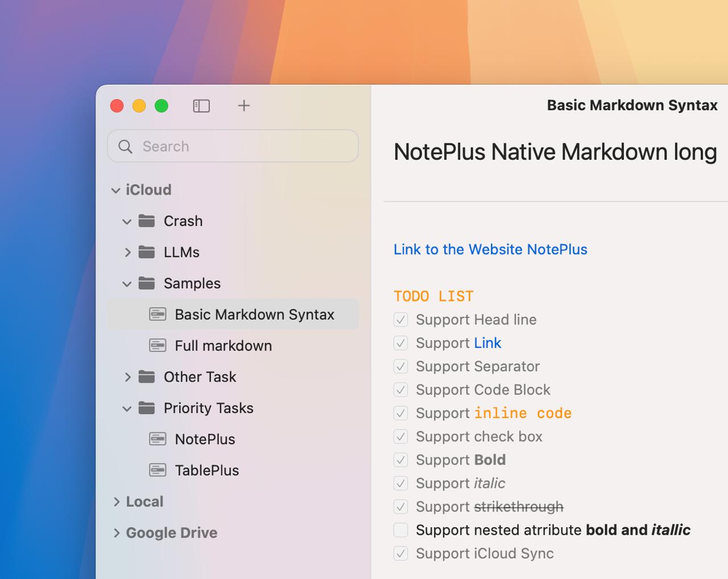The height and width of the screenshot is (579, 728).
Task: Click the Other Task folder icon
Action: point(147,377)
